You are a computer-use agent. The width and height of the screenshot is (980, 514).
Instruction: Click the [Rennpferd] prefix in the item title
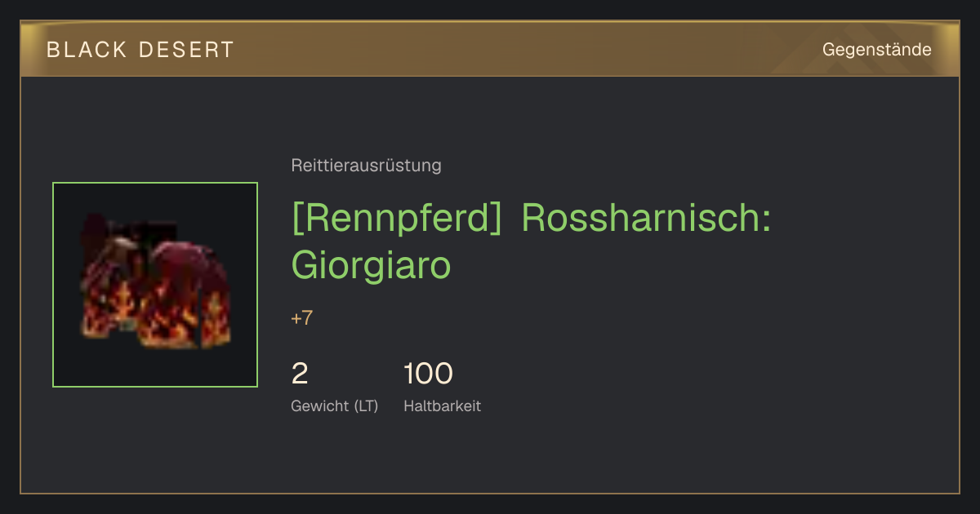397,219
